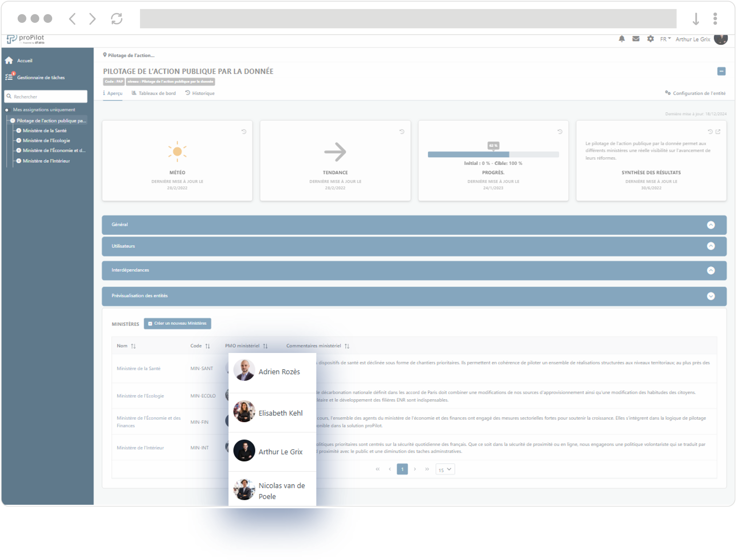Open rows-per-page dropdown showing 15
This screenshot has height=560, width=737.
445,469
